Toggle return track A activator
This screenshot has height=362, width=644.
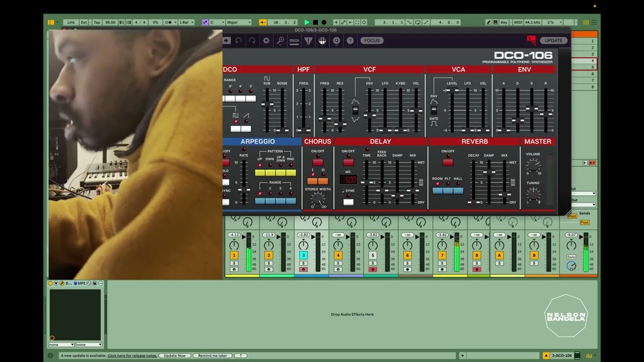point(500,255)
